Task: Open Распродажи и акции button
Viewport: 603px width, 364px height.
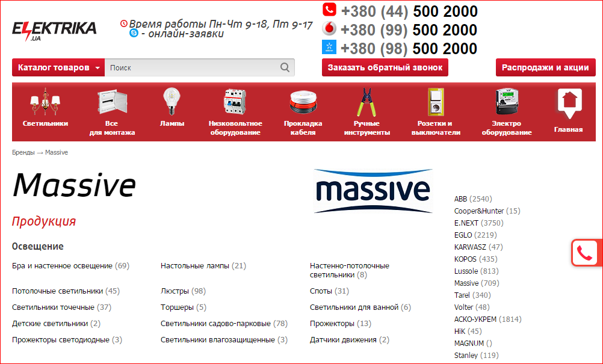Action: (545, 67)
